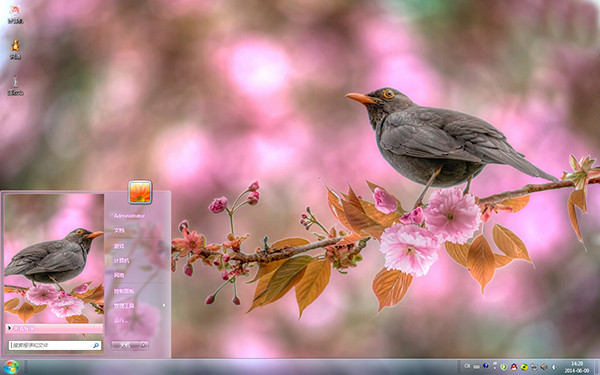The height and width of the screenshot is (375, 600).
Task: Click the network connection tray icon
Action: tap(534, 367)
